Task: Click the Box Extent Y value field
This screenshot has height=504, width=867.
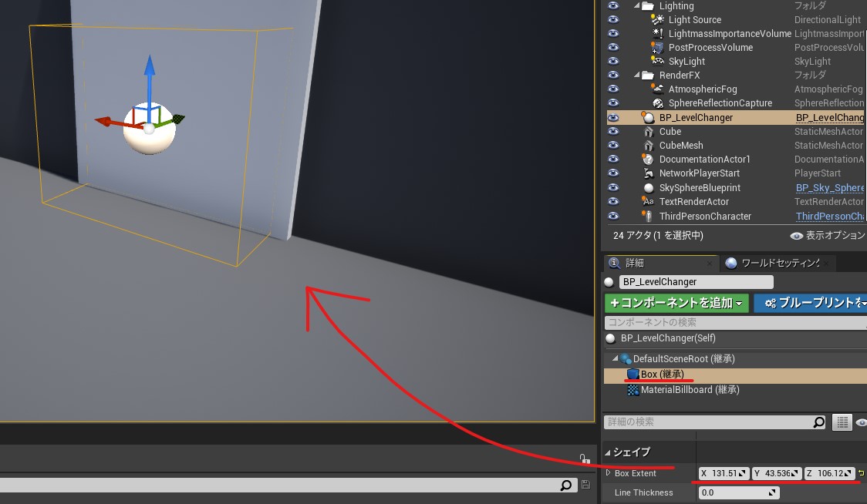Action: coord(777,473)
